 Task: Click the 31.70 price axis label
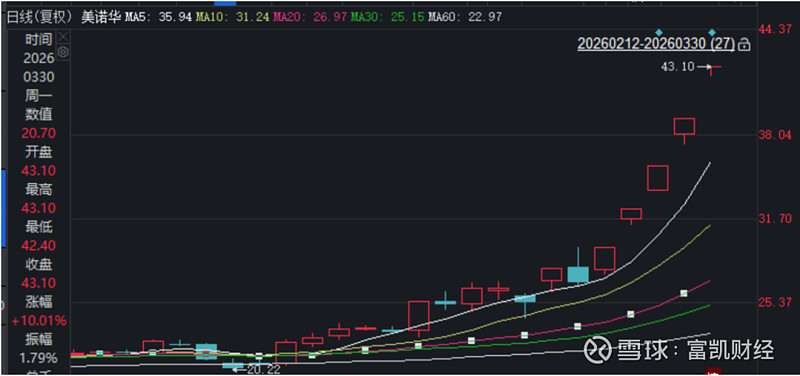point(775,219)
